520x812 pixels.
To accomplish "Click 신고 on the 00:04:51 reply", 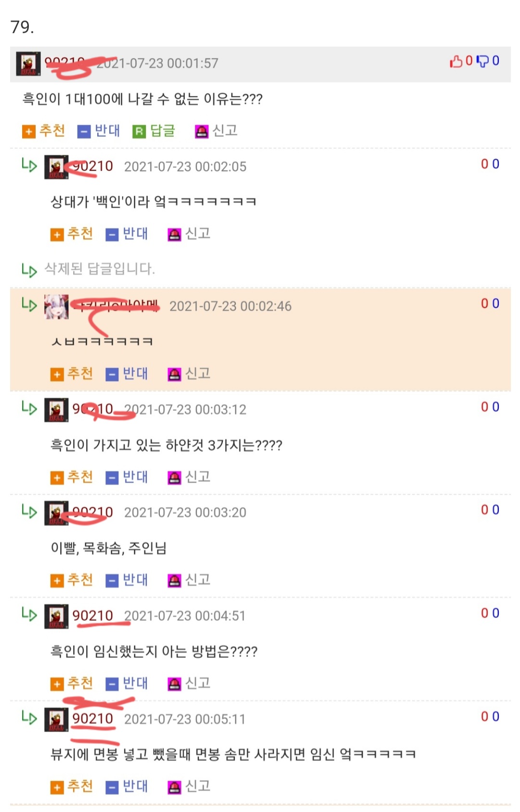I will pos(189,683).
